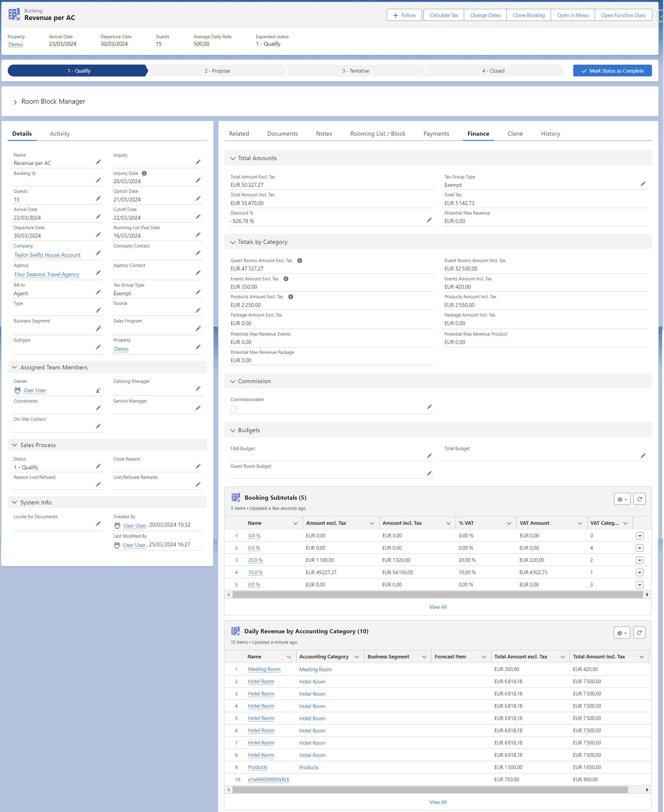The width and height of the screenshot is (664, 812).
Task: Collapse the Sales Process section
Action: point(15,445)
